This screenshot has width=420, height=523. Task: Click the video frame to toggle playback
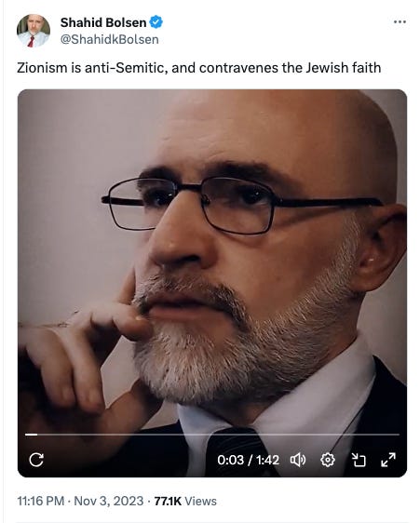pos(212,261)
